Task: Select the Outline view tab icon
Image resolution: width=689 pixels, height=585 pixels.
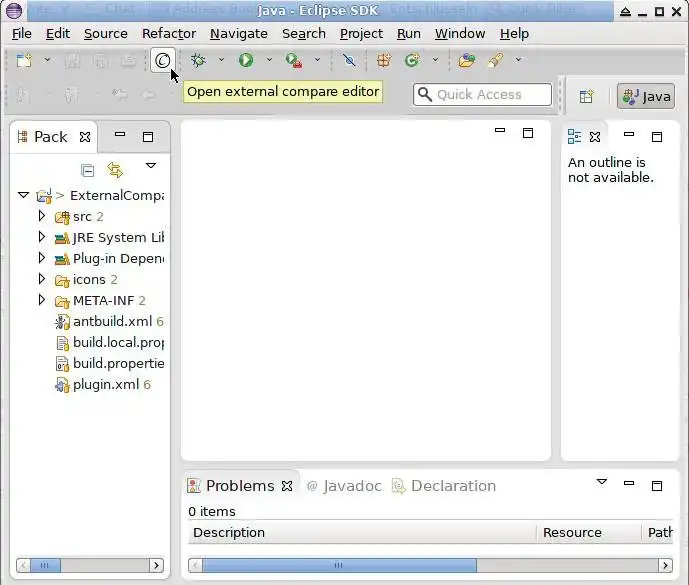Action: click(574, 137)
